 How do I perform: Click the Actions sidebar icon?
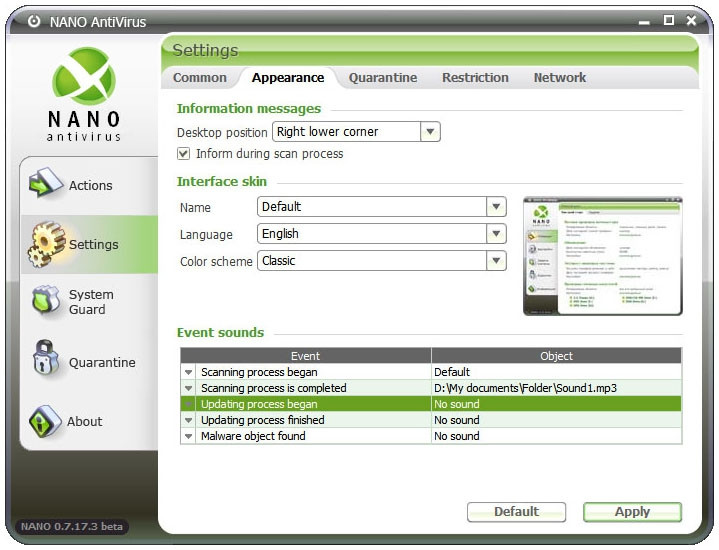tap(45, 183)
